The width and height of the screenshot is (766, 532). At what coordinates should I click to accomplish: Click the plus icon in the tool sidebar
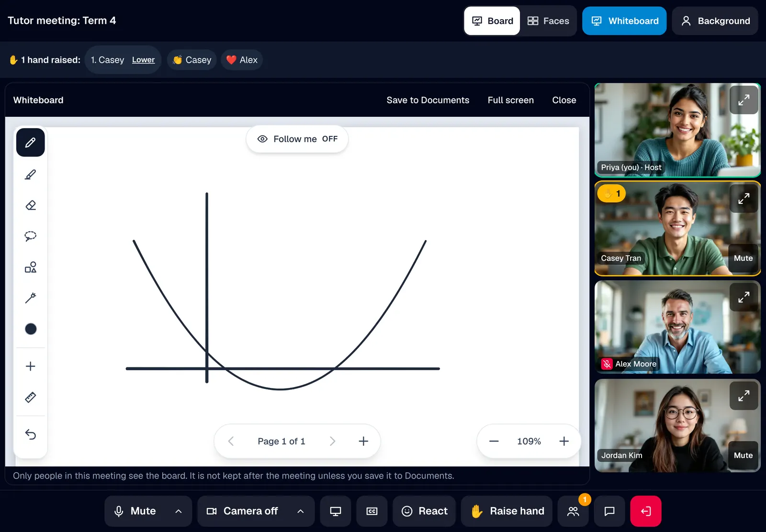coord(31,366)
